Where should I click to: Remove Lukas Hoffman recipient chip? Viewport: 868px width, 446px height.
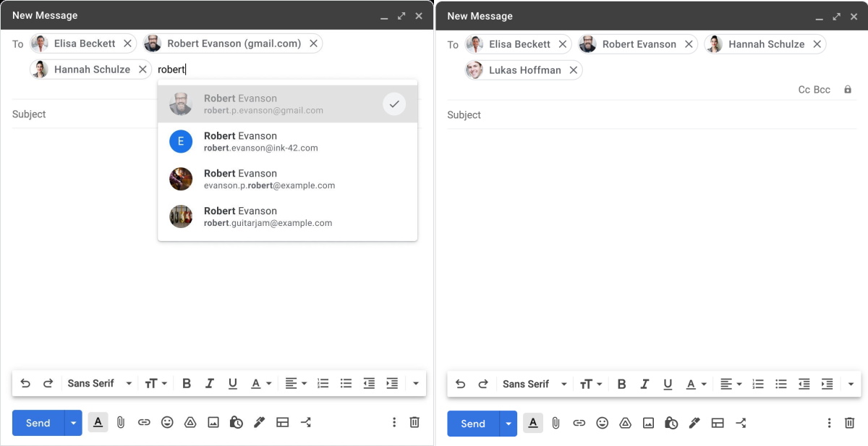pyautogui.click(x=573, y=70)
